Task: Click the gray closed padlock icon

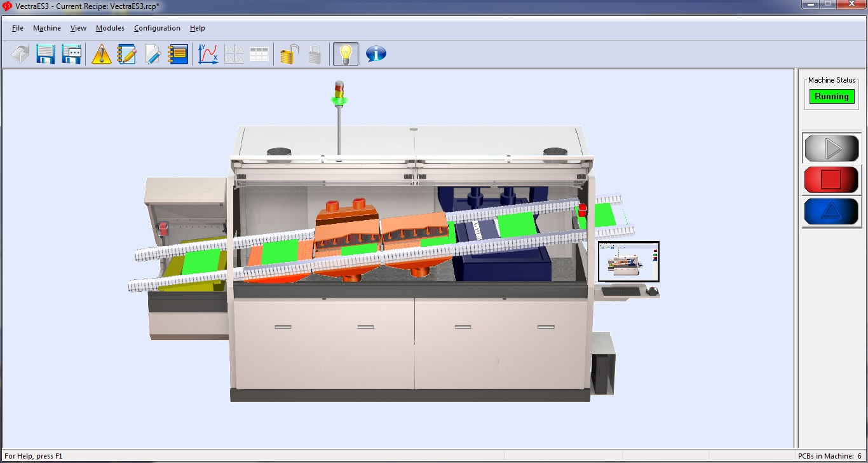Action: pos(315,54)
